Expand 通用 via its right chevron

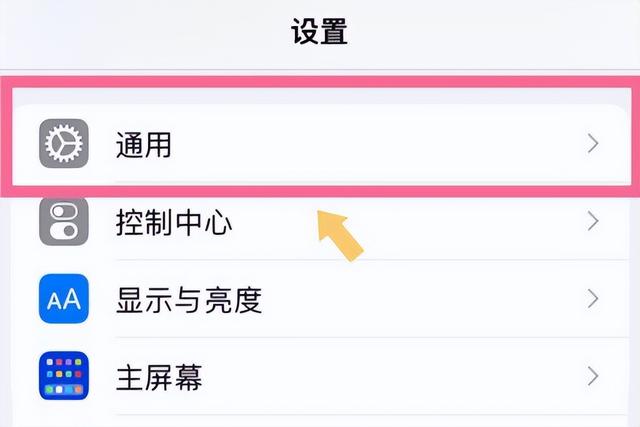[593, 144]
